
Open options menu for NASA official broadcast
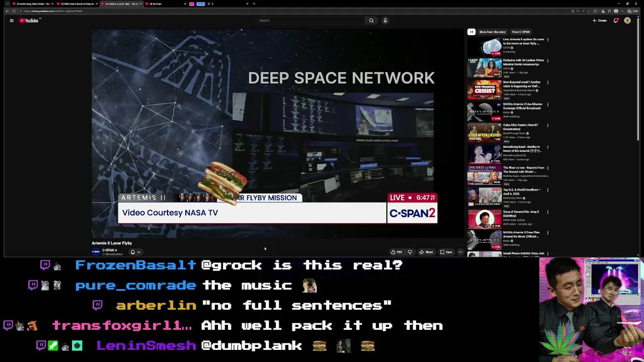(547, 105)
